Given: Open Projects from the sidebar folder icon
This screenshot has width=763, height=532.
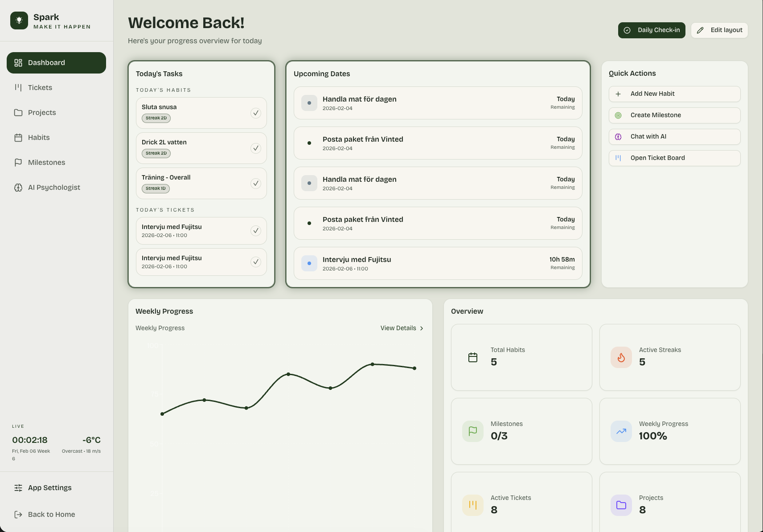Looking at the screenshot, I should [18, 112].
